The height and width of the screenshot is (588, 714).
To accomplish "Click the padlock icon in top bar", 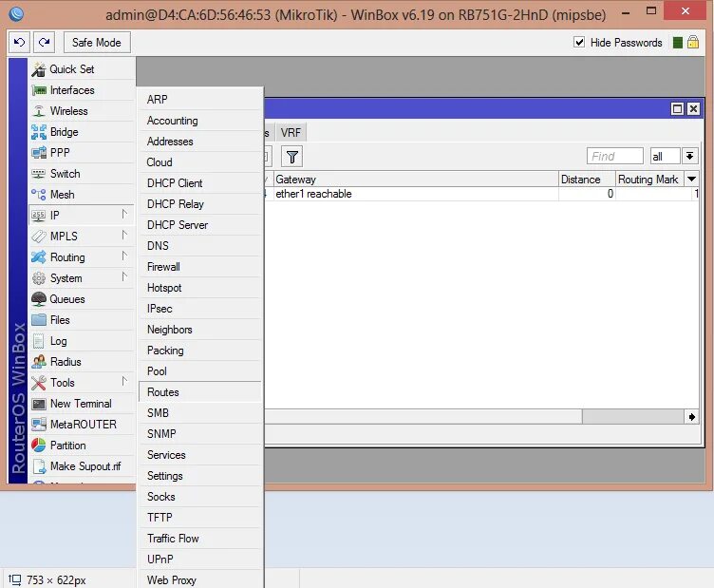I will (x=693, y=43).
